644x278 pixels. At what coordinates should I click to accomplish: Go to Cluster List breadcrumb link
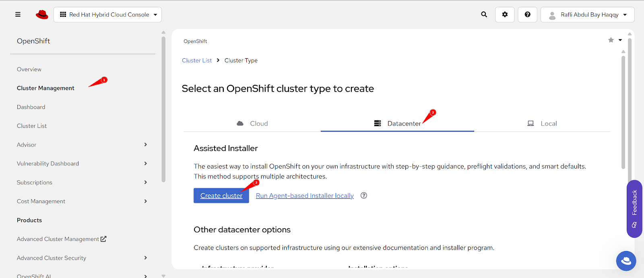point(197,60)
